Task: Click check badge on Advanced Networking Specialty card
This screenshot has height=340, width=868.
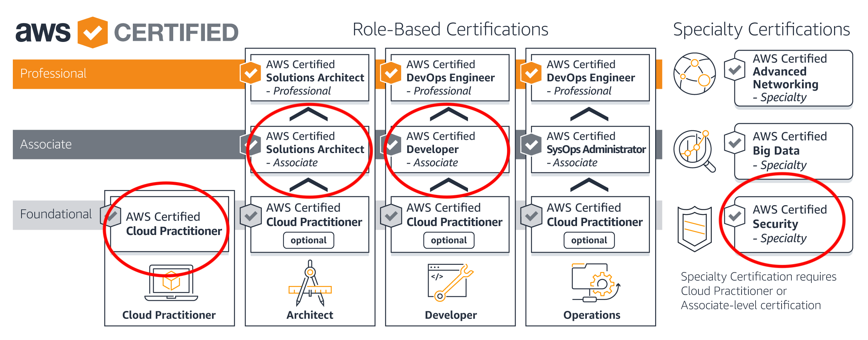Action: [735, 70]
